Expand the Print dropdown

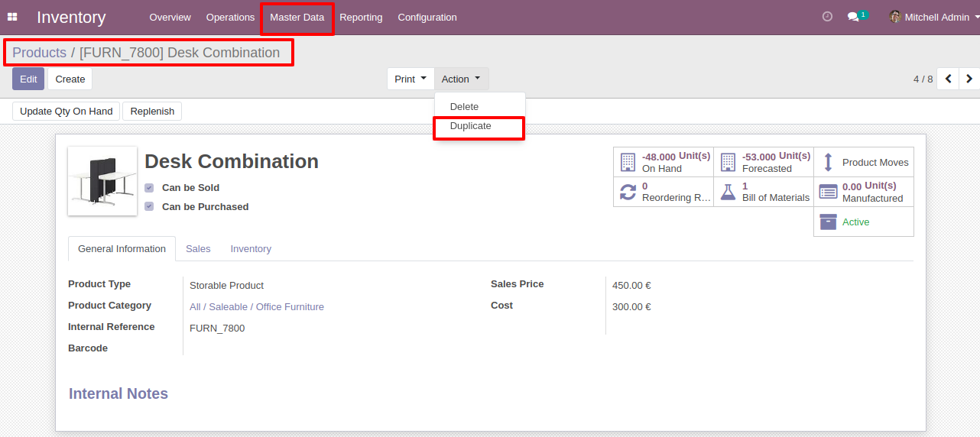point(410,79)
